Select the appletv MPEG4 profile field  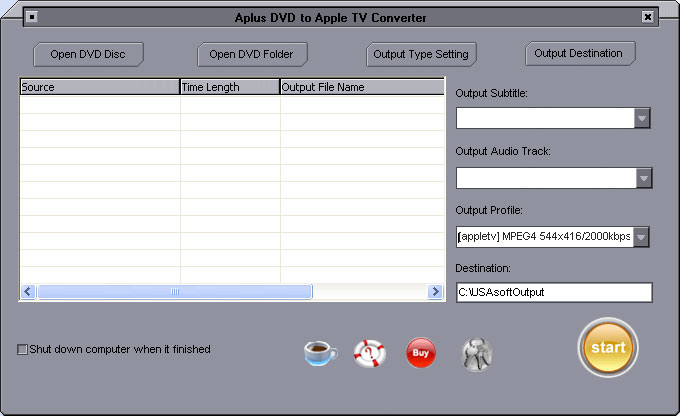pyautogui.click(x=545, y=237)
